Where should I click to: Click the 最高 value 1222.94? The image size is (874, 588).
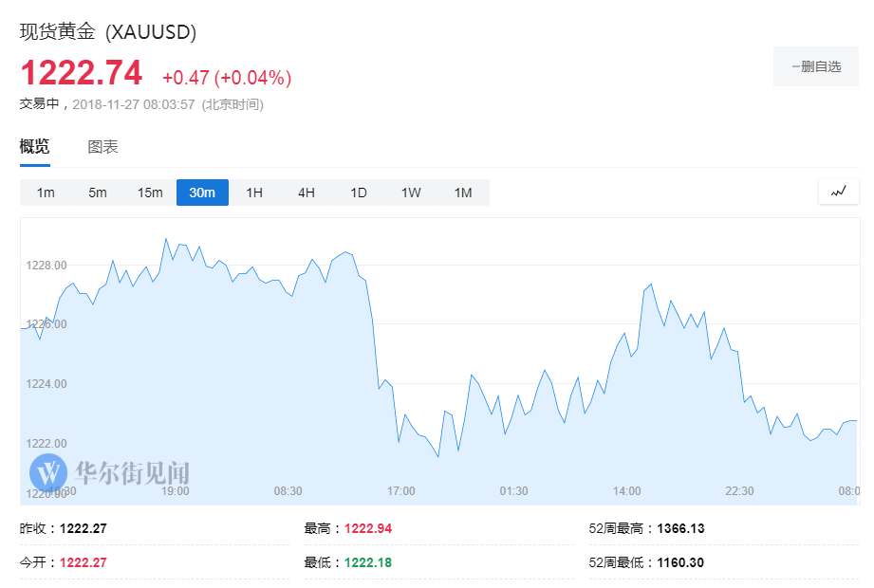[x=368, y=528]
